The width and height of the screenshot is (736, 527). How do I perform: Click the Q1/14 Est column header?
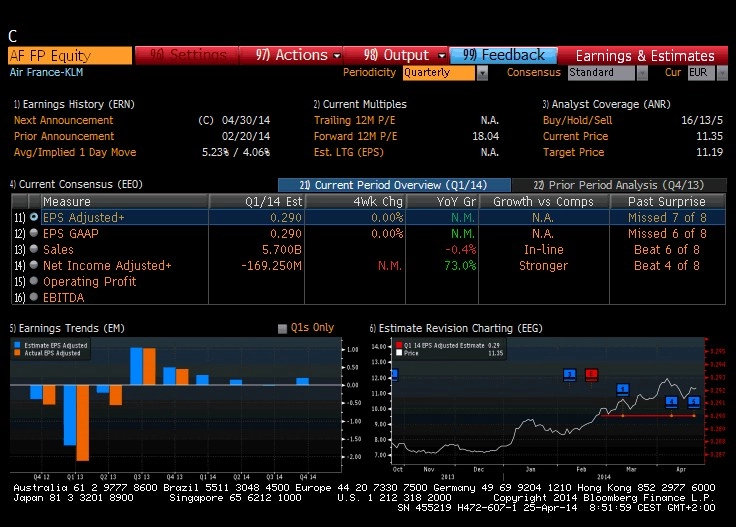pos(257,201)
